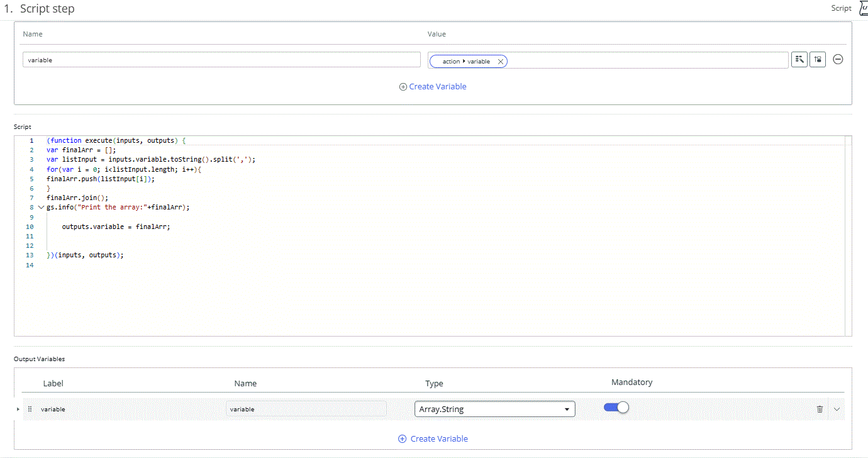The height and width of the screenshot is (458, 868).
Task: Click the Label column header
Action: pyautogui.click(x=53, y=383)
